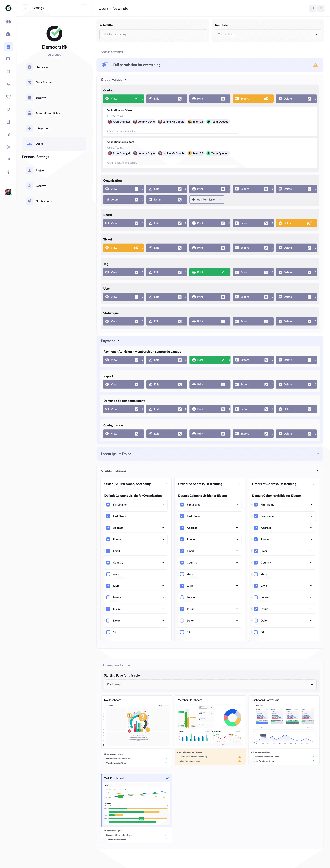Open Order By: First Name, Ascending dropdown

coord(136,484)
